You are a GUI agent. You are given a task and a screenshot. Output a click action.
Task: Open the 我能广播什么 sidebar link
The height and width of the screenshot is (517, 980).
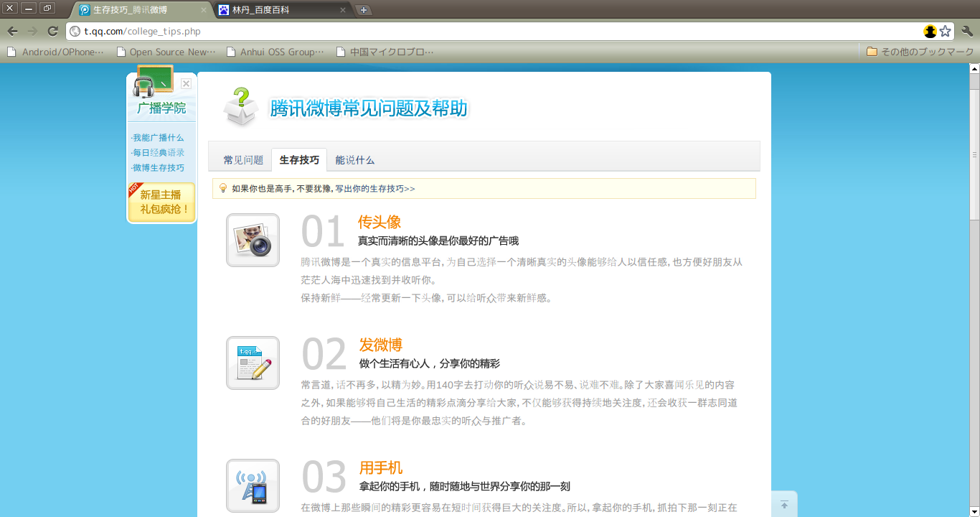click(x=158, y=138)
